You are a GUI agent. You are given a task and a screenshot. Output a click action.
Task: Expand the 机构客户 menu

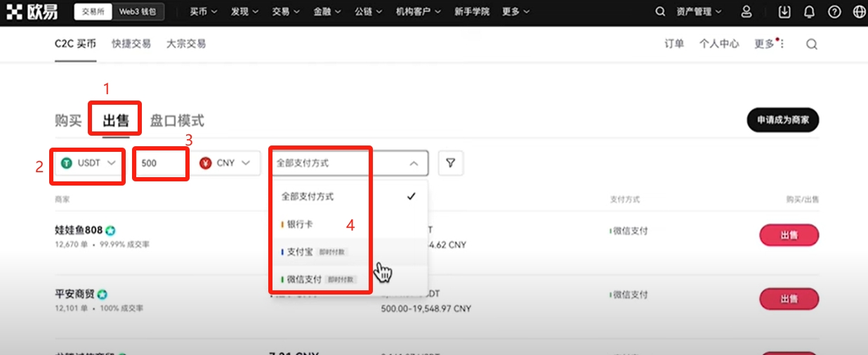(x=419, y=12)
